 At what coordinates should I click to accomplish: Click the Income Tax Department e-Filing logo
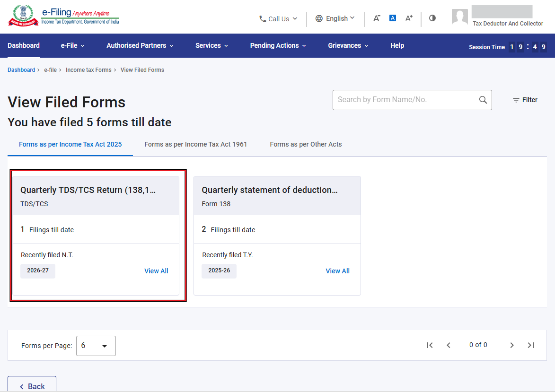(x=64, y=16)
